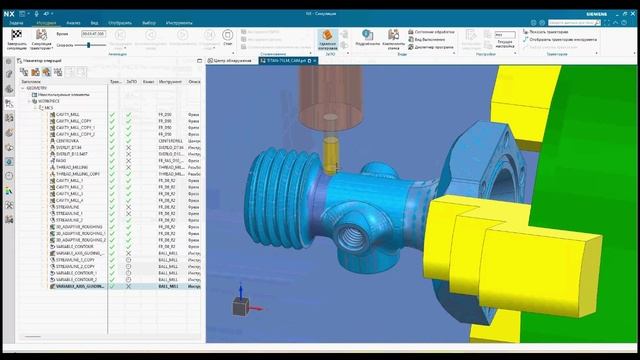The image size is (640, 360).
Task: Click the Play animation button
Action: point(182,36)
